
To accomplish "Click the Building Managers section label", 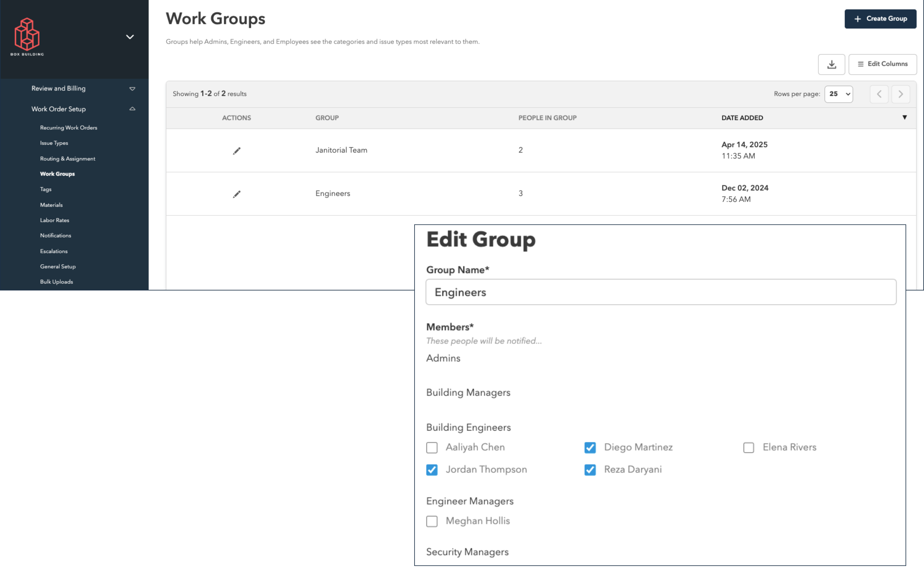I will [x=468, y=393].
